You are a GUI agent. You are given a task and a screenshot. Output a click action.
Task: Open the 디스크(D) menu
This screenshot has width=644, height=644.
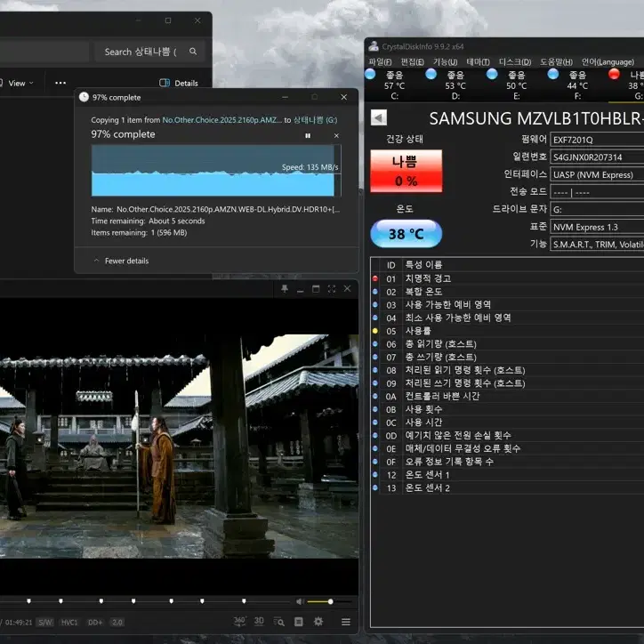click(515, 62)
